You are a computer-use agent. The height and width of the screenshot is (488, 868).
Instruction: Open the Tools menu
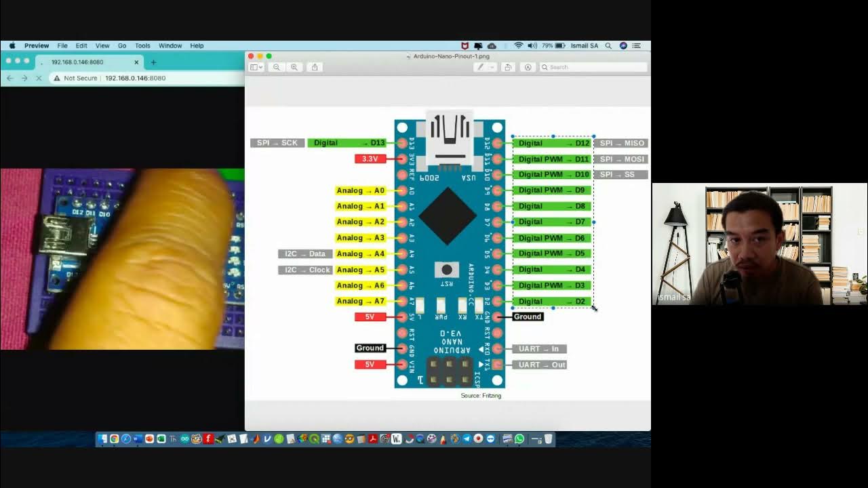tap(142, 45)
